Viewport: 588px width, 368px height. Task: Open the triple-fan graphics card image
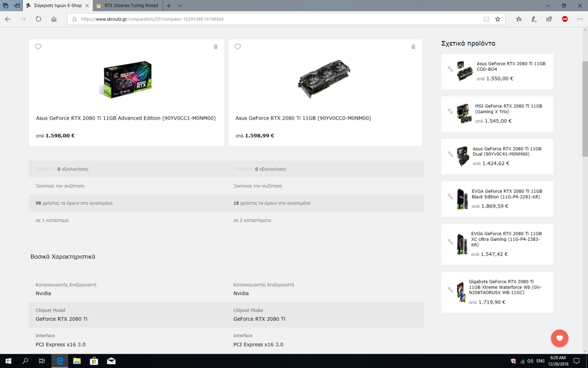pos(325,79)
